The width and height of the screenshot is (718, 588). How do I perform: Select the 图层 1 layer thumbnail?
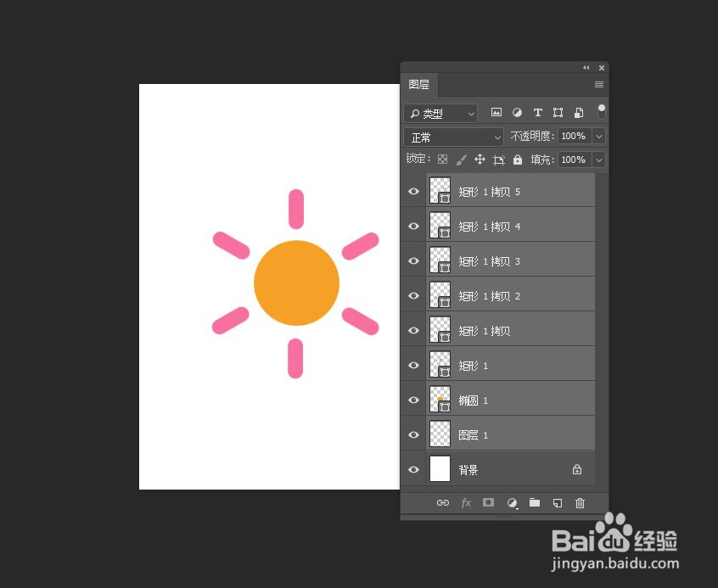tap(440, 434)
